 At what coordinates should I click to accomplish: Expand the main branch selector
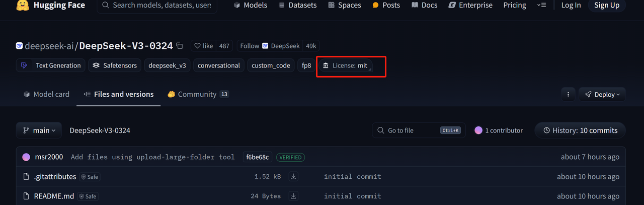[39, 130]
